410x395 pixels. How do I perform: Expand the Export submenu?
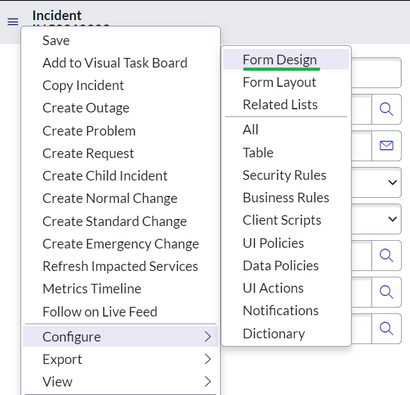click(x=121, y=359)
